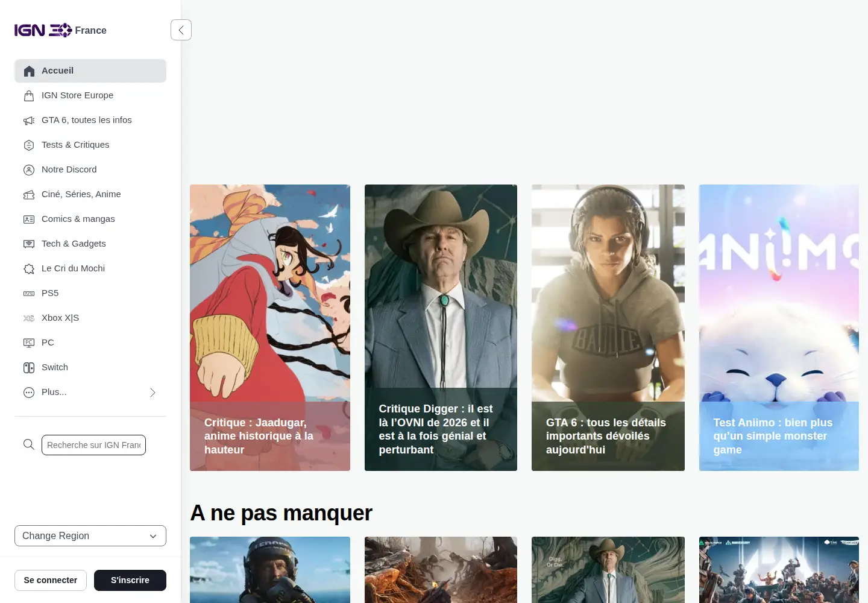Open the Critique Digger article card
The width and height of the screenshot is (868, 603).
441,327
